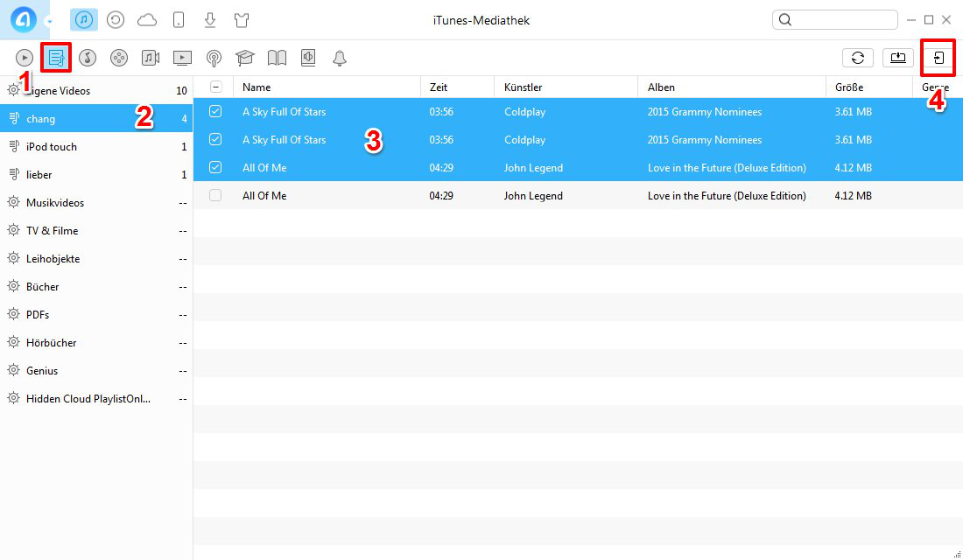Sort by the Alben column header
The height and width of the screenshot is (560, 963).
click(x=732, y=87)
